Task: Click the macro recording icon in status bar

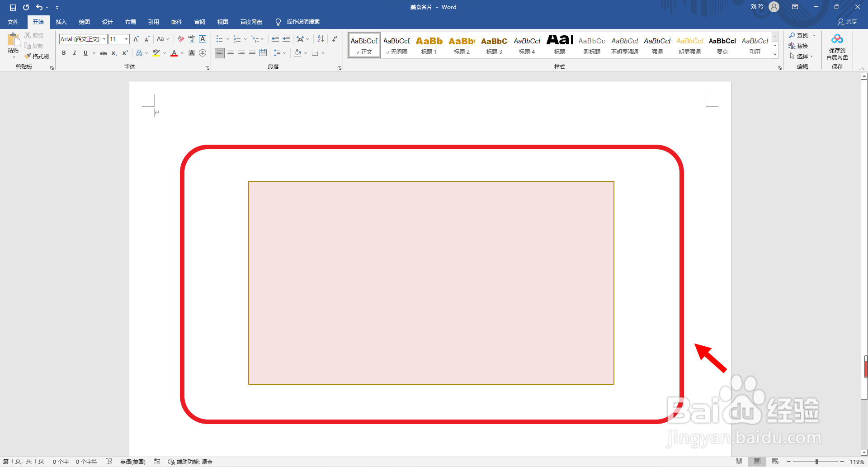Action: (x=157, y=462)
